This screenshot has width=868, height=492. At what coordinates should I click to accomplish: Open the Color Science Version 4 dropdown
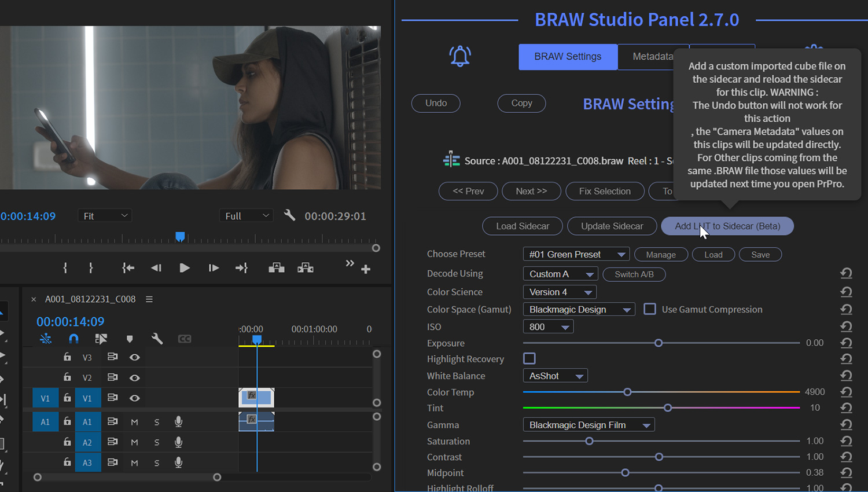pos(559,292)
